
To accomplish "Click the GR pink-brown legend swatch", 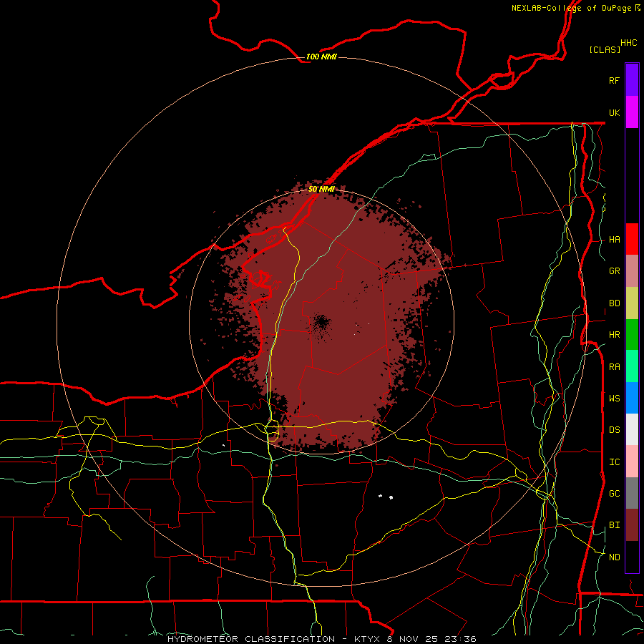I will 632,271.
